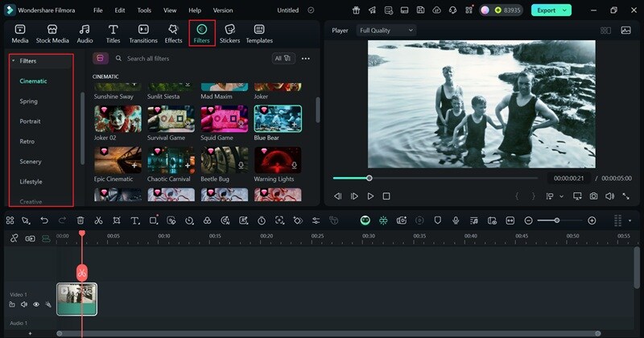Select the video clip on the timeline

(x=76, y=299)
